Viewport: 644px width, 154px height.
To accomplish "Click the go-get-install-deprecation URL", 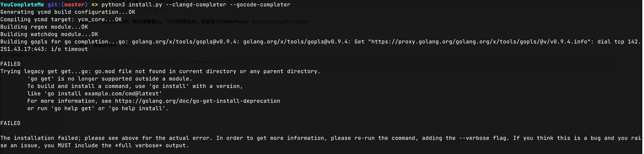I will [x=197, y=101].
